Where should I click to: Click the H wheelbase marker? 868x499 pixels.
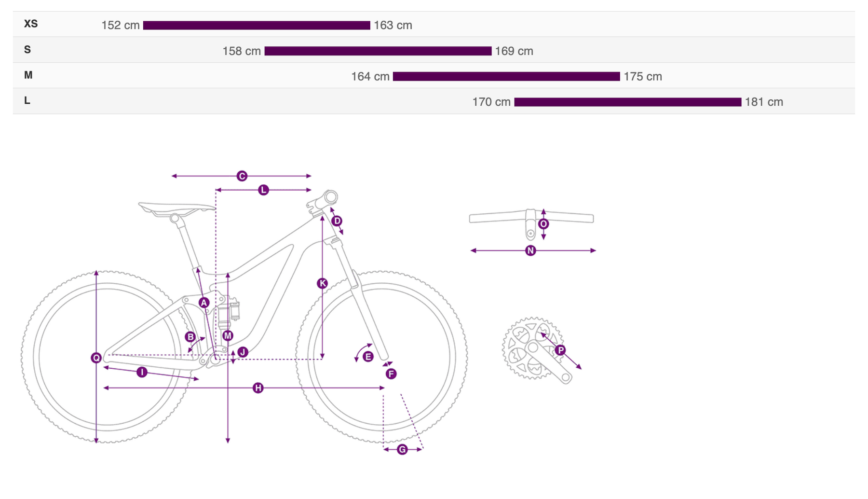tap(258, 388)
